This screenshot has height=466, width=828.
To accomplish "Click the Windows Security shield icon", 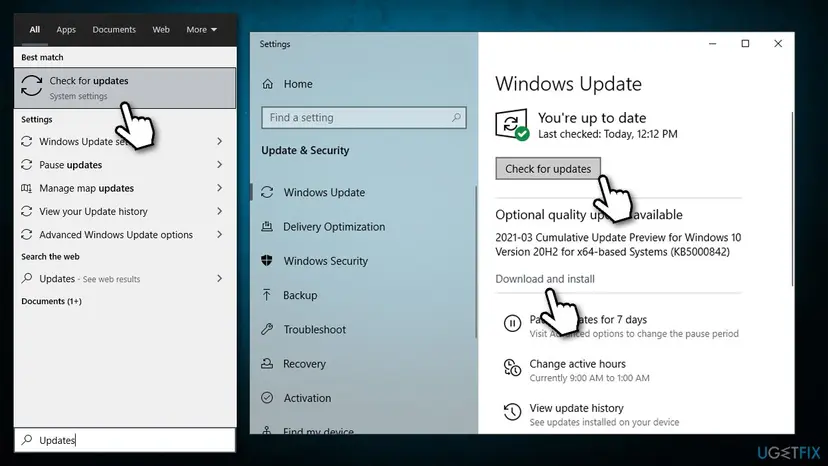I will (267, 260).
